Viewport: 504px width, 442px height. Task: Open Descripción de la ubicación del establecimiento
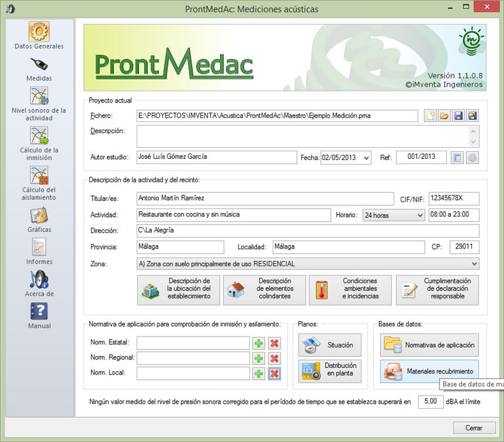178,290
